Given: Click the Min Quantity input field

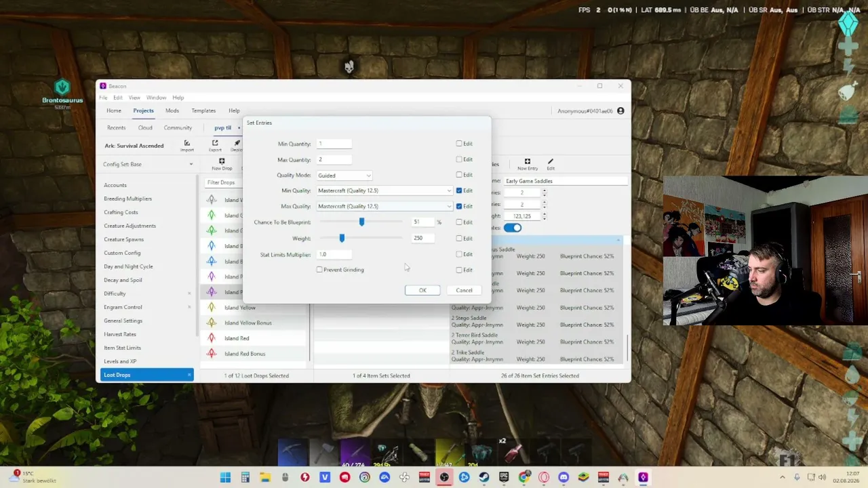Looking at the screenshot, I should pos(334,144).
